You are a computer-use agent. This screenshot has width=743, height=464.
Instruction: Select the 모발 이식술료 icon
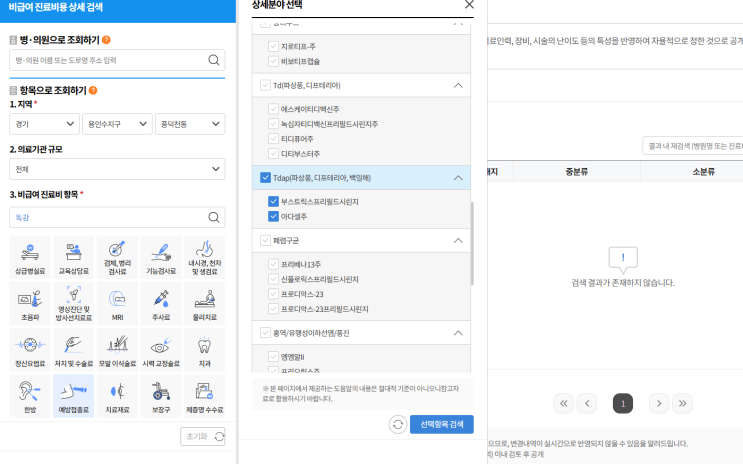tap(117, 349)
